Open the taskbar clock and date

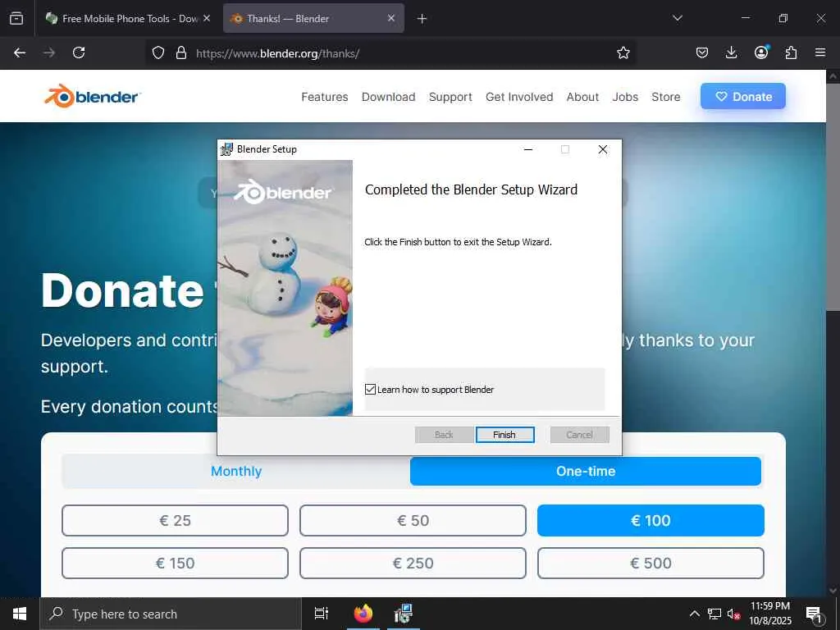769,614
